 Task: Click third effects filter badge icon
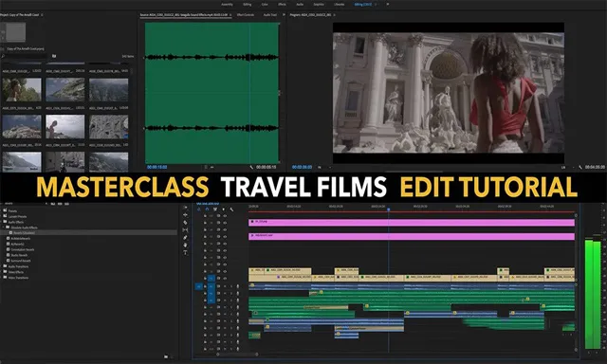66,204
